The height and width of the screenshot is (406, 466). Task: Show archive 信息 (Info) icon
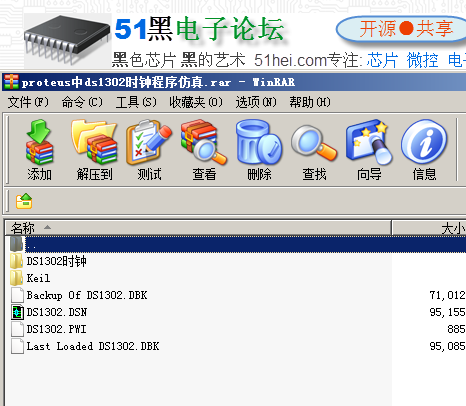(424, 150)
